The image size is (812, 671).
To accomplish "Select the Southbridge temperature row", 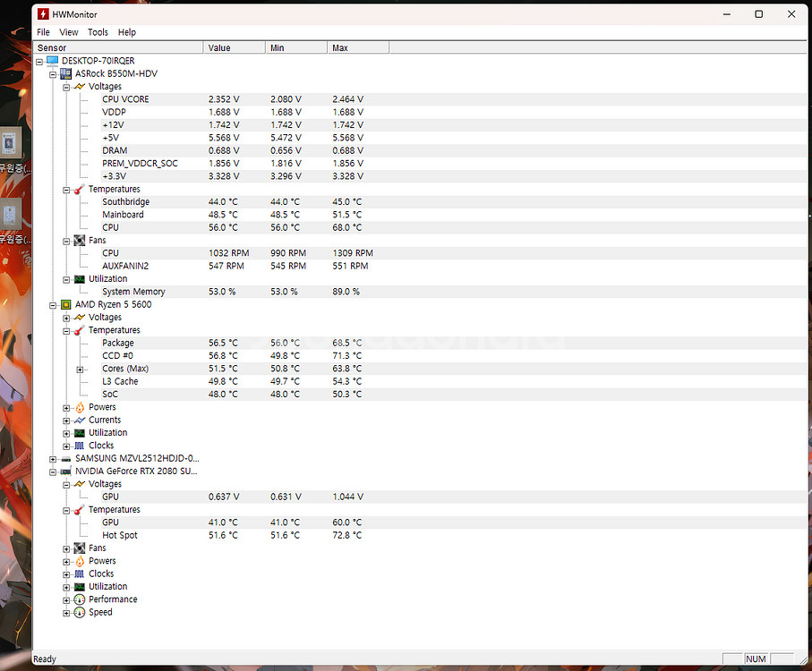I will click(454, 202).
